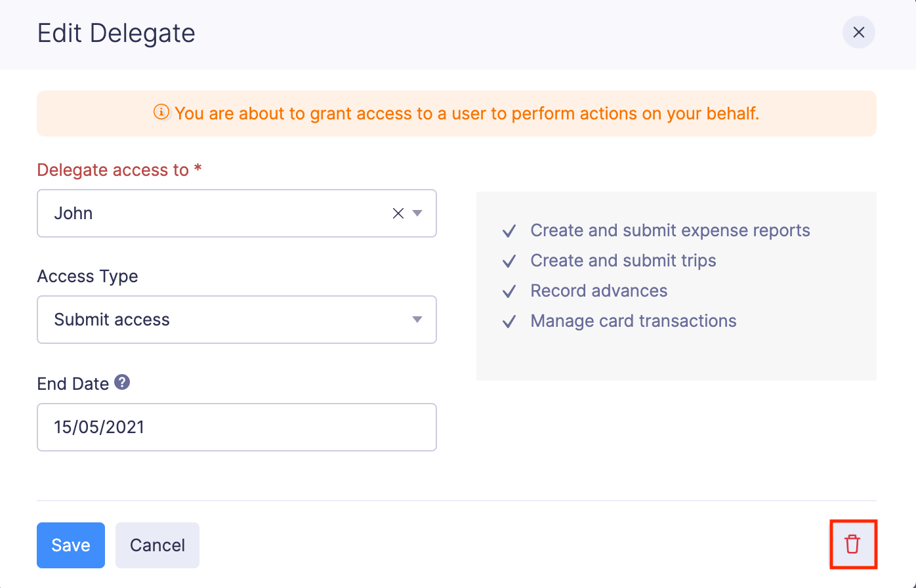Image resolution: width=916 pixels, height=588 pixels.
Task: Open the Access Type dropdown arrow
Action: [417, 320]
